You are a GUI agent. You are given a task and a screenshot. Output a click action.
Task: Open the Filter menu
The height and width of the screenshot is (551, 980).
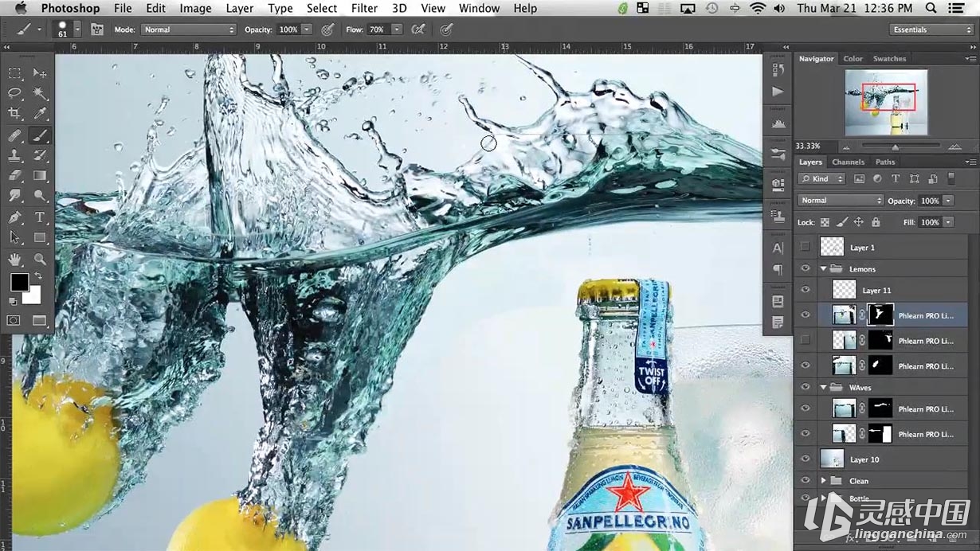[364, 8]
